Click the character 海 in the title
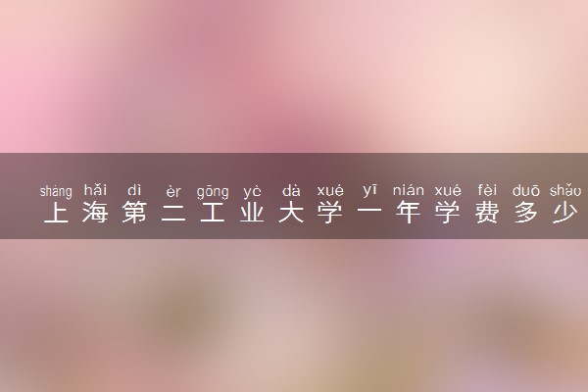The height and width of the screenshot is (392, 588). pos(95,212)
